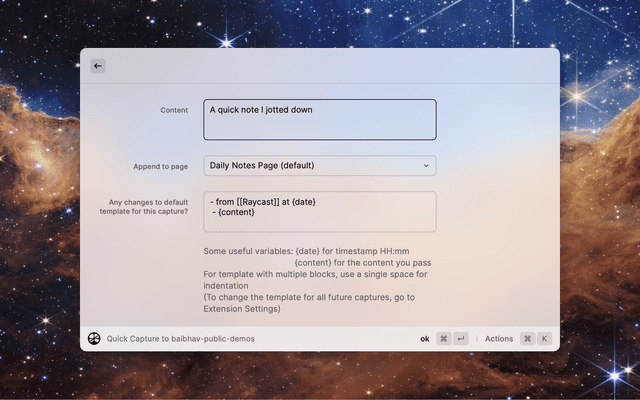The height and width of the screenshot is (400, 640).
Task: Focus the Content text field
Action: tap(320, 119)
